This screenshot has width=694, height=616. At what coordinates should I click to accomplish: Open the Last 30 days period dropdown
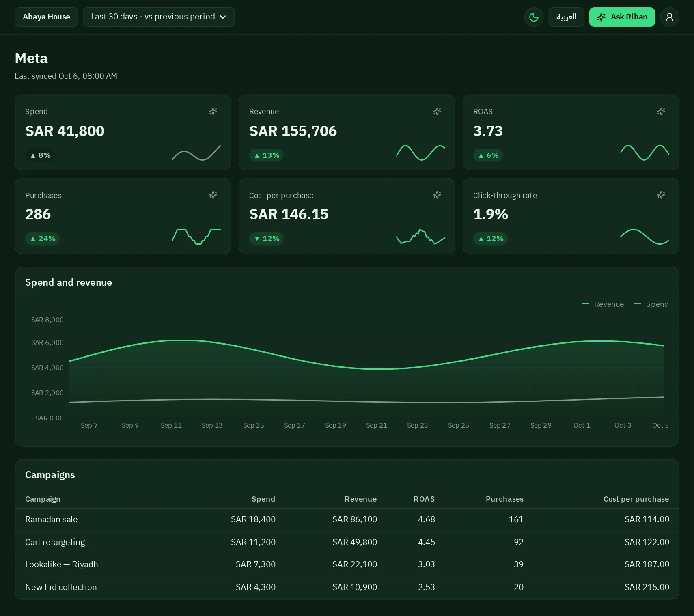159,17
